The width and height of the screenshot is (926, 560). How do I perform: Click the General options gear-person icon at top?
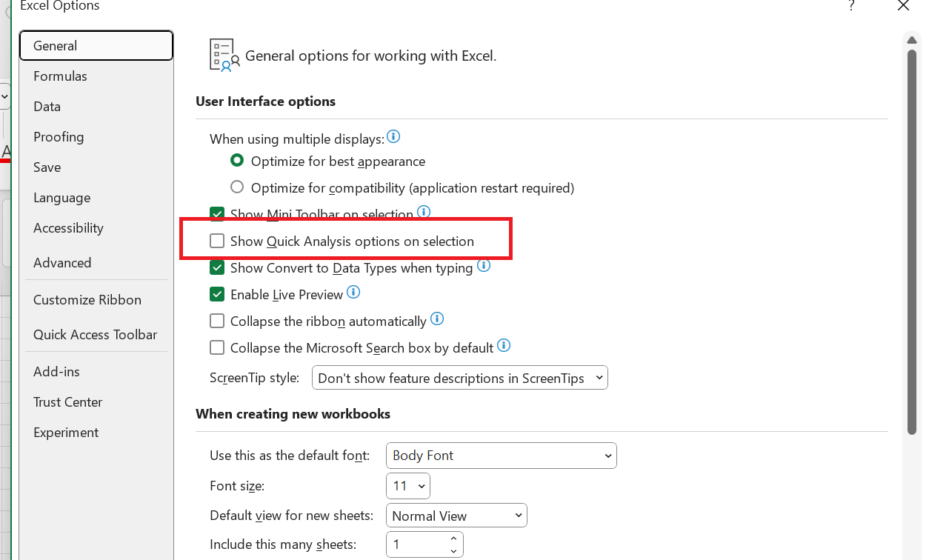(x=222, y=55)
